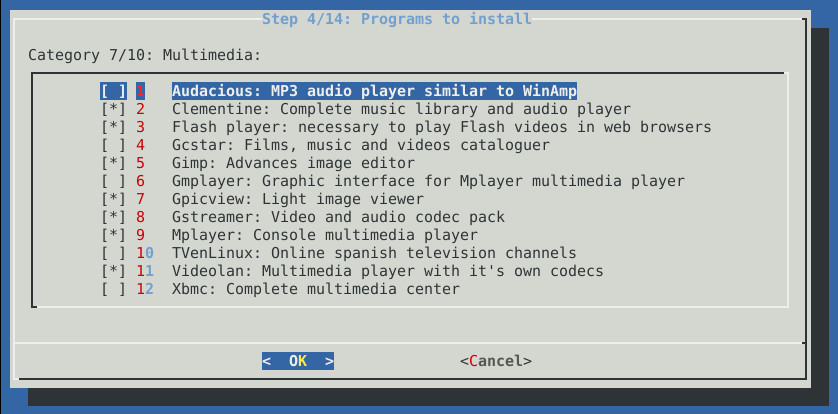The image size is (838, 414).
Task: Check the Gmplayer checkbox
Action: coord(113,181)
